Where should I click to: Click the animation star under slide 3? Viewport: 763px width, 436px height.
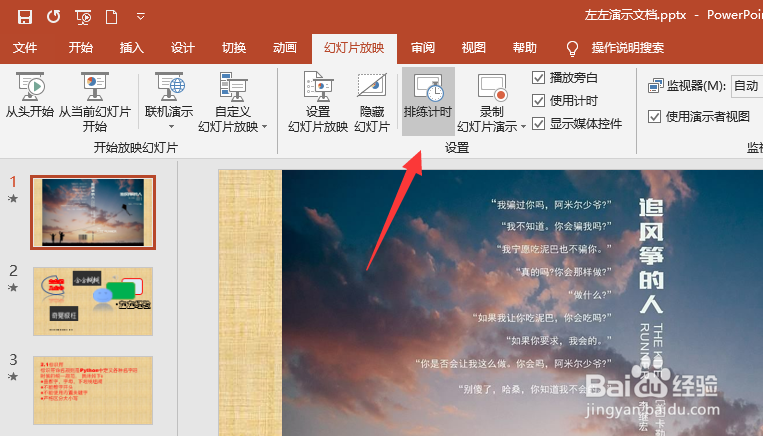click(13, 377)
